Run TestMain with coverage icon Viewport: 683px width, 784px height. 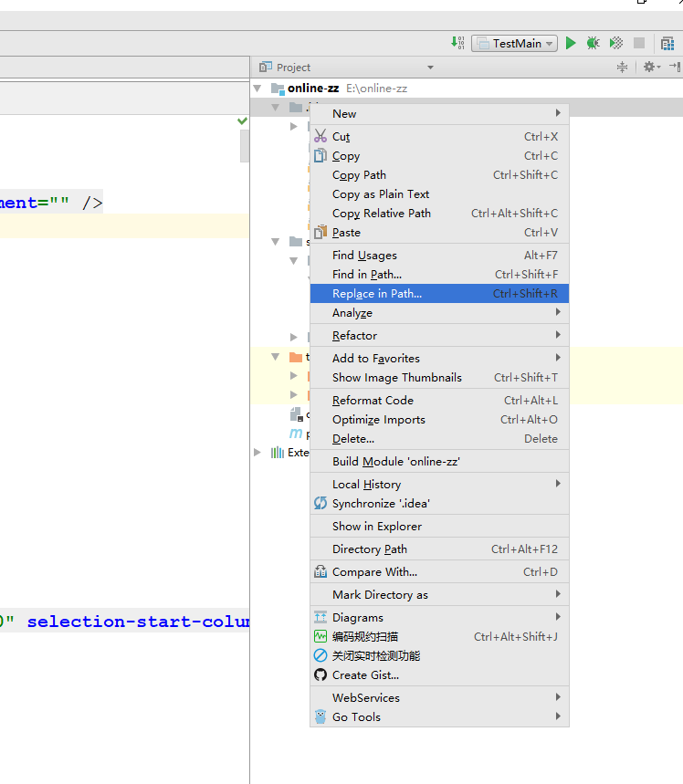click(x=616, y=43)
